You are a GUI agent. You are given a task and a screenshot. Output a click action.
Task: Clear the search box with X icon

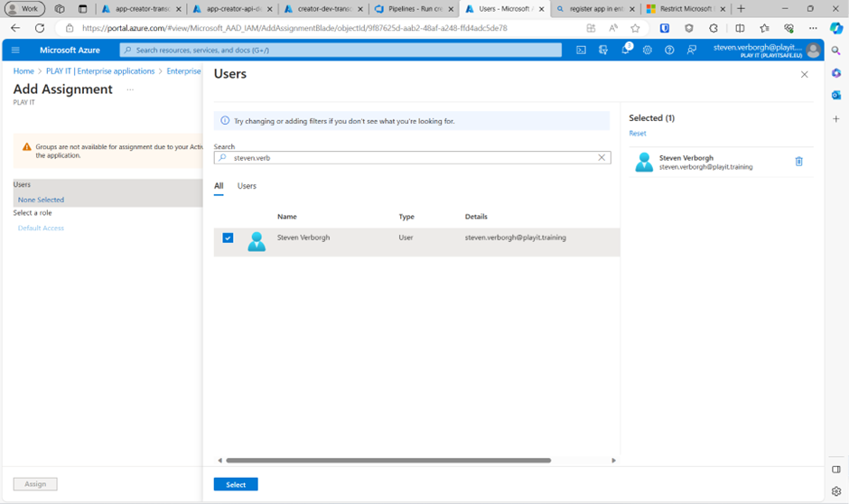click(x=602, y=157)
